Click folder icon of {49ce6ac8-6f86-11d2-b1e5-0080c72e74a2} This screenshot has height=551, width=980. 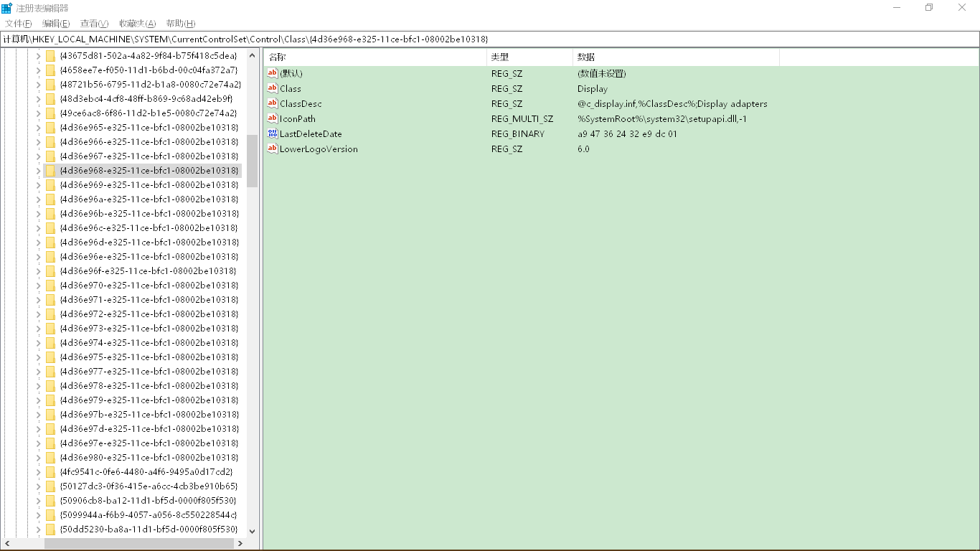click(x=50, y=113)
